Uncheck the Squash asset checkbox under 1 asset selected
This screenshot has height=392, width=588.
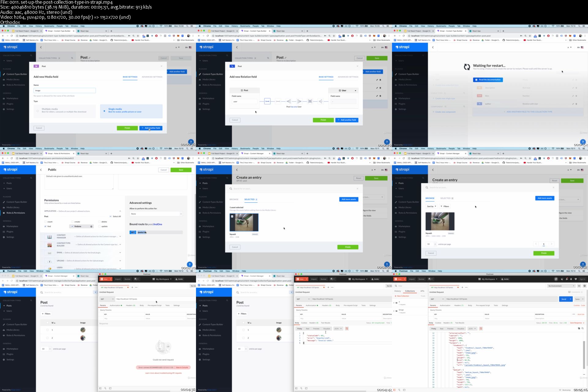232,216
